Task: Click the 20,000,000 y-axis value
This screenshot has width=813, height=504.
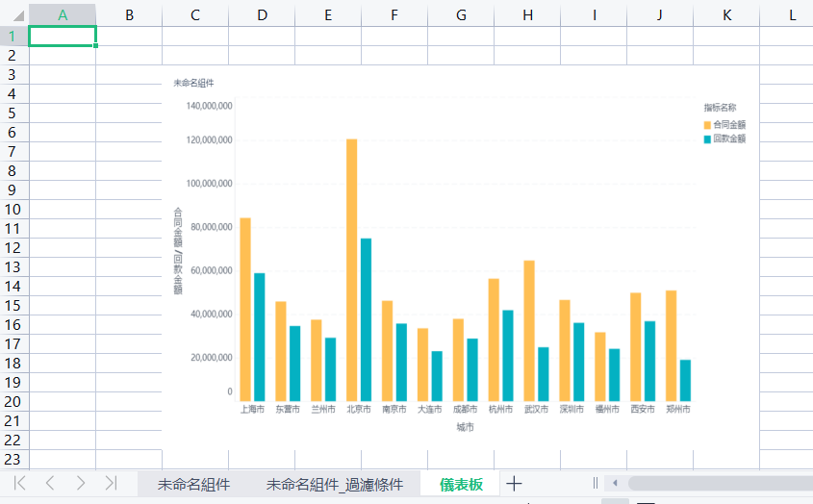Action: click(212, 358)
